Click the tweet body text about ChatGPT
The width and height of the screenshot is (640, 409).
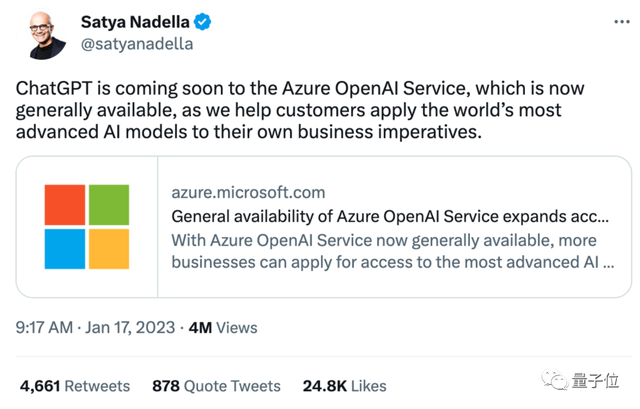[x=300, y=110]
